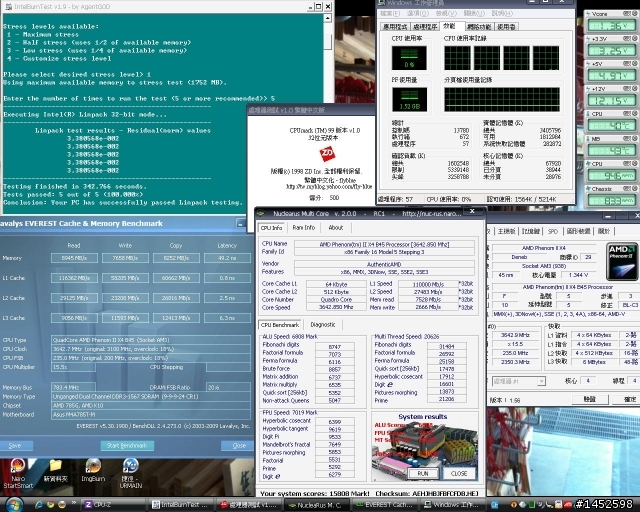Open the SPD tab in CPU-Z
This screenshot has height=512, width=640.
(553, 231)
